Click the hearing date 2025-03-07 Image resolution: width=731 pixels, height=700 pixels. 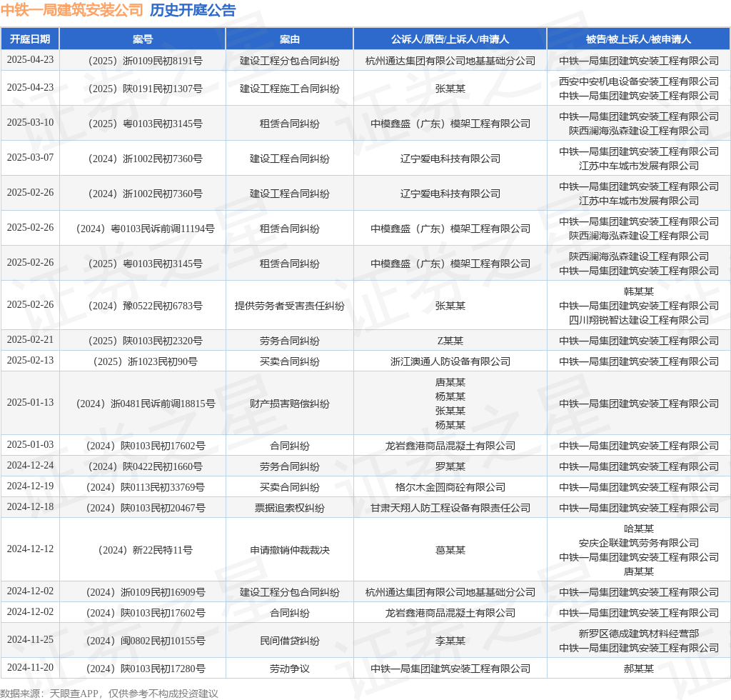point(30,157)
